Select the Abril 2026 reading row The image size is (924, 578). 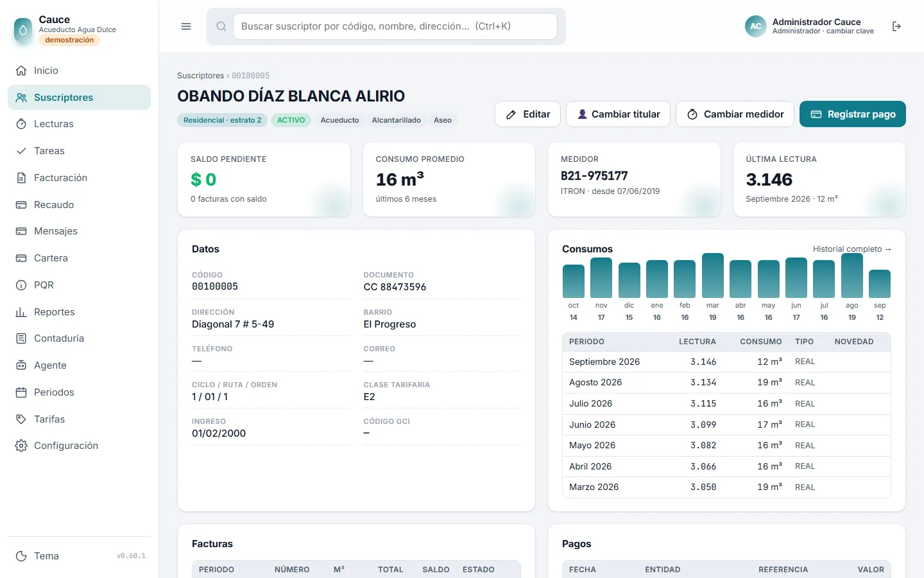click(x=726, y=466)
